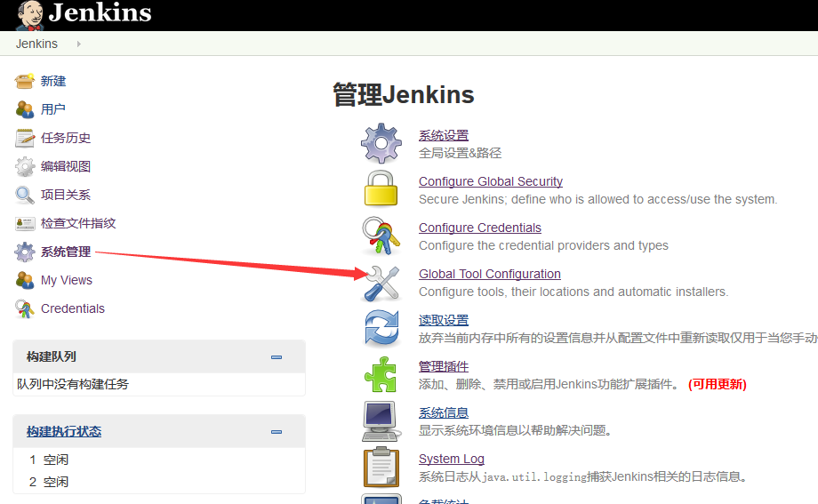Image resolution: width=818 pixels, height=504 pixels.
Task: Open the Configure Global Security link
Action: coord(491,181)
